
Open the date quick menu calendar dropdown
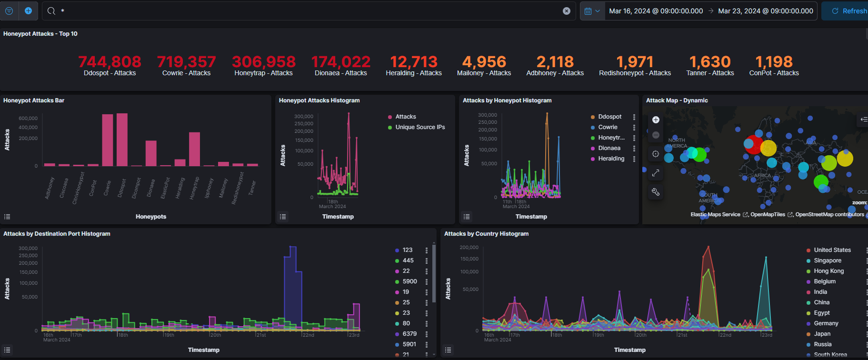click(x=592, y=11)
